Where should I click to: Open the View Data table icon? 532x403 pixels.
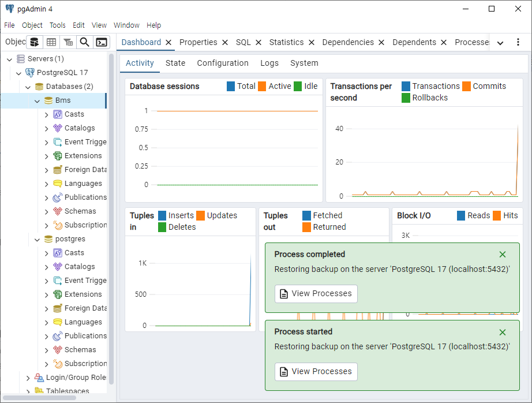coord(51,42)
